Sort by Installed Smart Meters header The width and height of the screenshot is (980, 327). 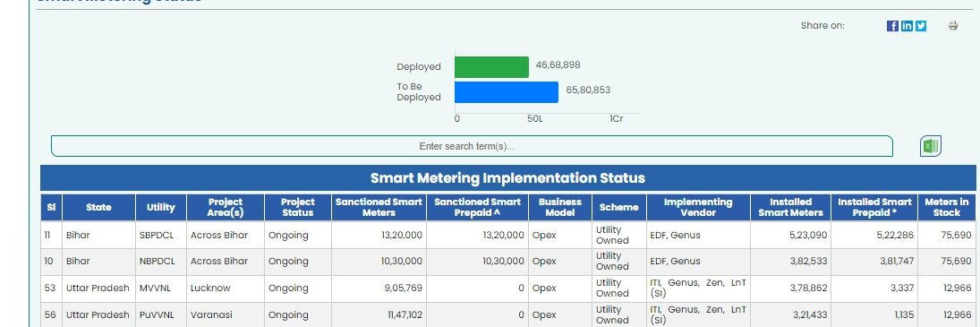pyautogui.click(x=790, y=207)
